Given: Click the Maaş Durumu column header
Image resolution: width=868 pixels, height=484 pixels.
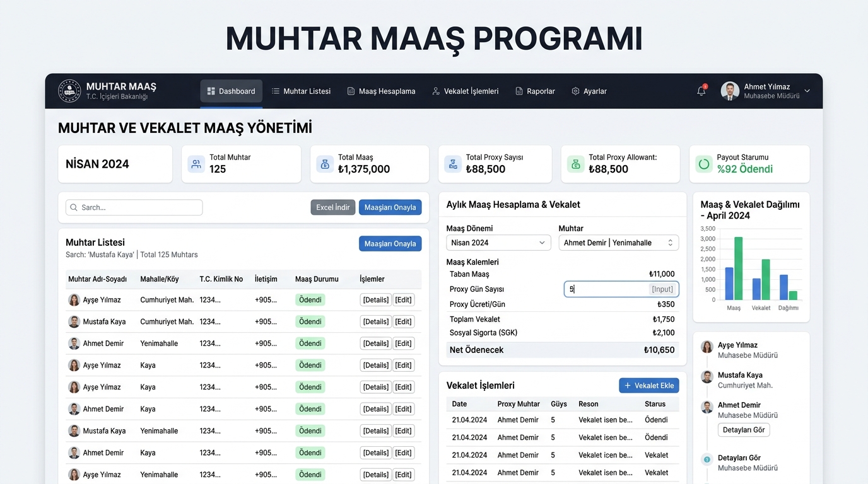Looking at the screenshot, I should pos(317,279).
